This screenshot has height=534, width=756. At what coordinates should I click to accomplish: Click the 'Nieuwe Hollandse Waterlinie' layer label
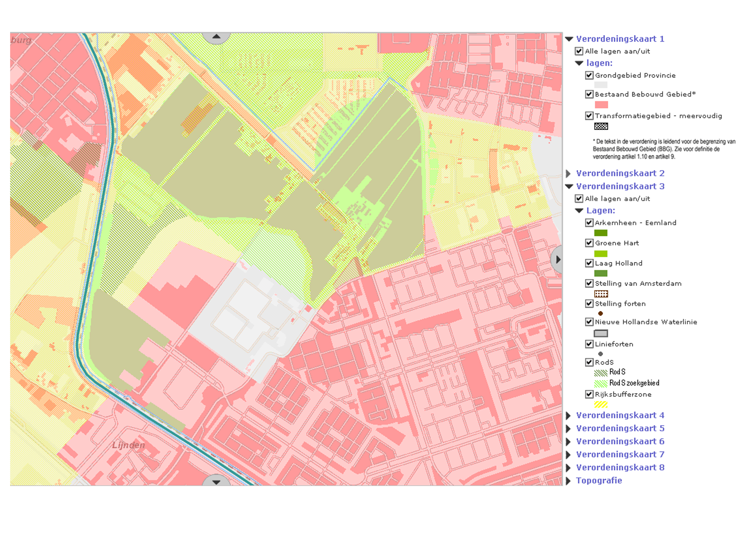(x=646, y=322)
